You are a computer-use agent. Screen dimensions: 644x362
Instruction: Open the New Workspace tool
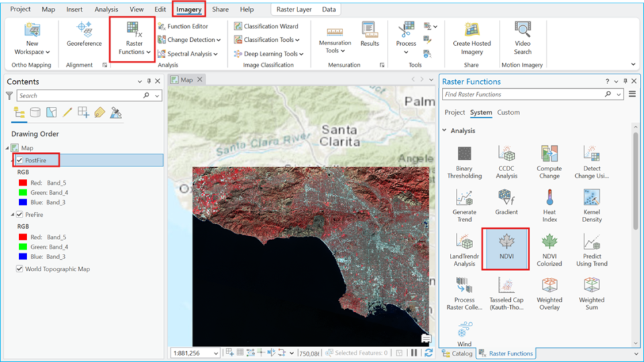32,38
